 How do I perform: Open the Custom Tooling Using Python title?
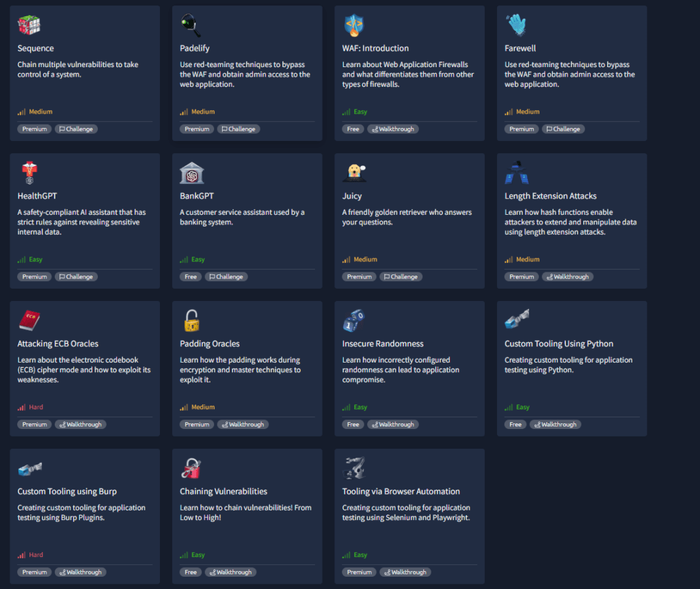(558, 344)
